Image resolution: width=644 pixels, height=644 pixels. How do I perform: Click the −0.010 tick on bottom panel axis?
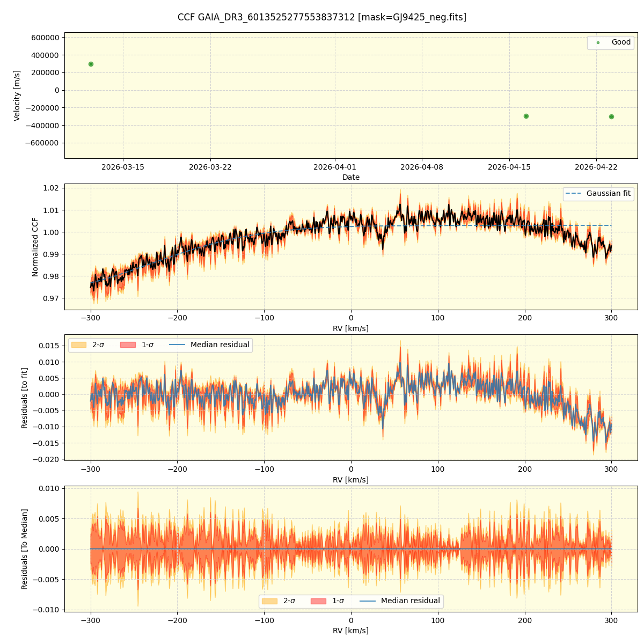47,610
